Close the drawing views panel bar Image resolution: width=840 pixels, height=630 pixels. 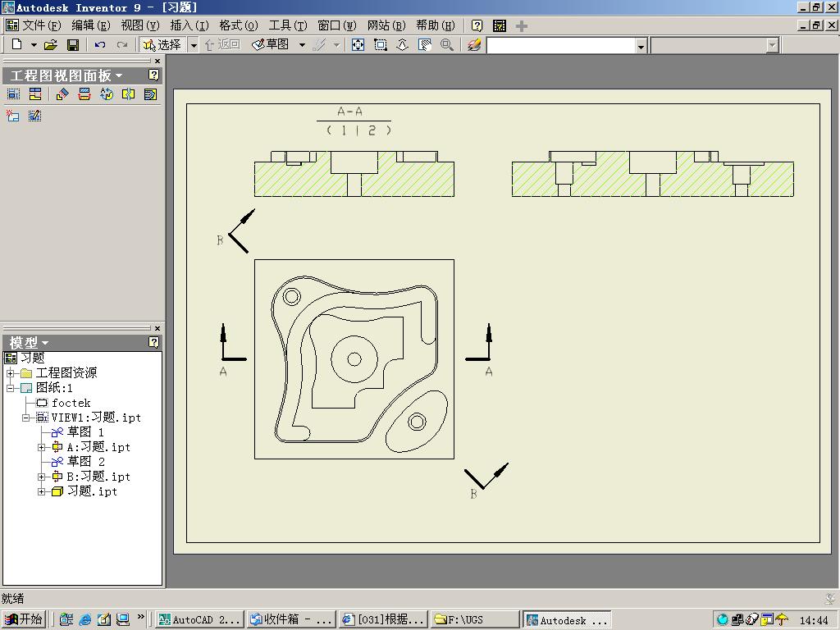click(157, 61)
